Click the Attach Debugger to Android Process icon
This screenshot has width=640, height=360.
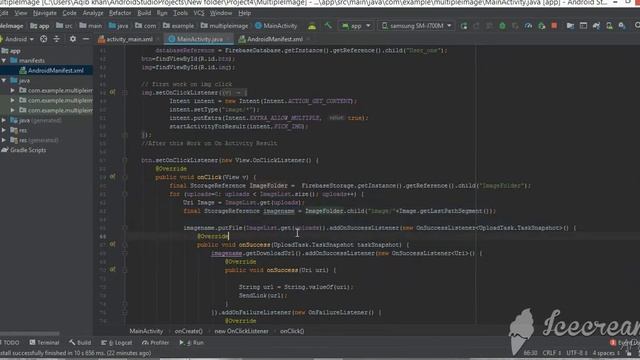coord(542,26)
